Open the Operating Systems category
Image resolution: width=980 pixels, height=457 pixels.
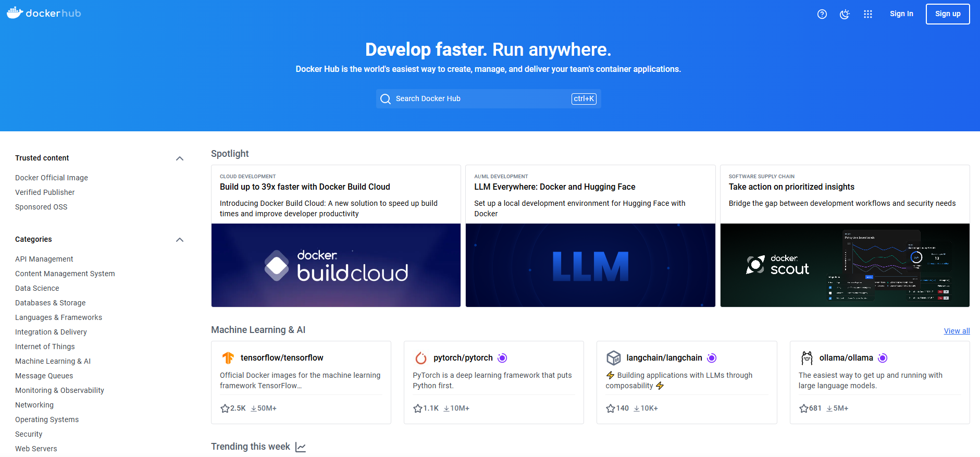(x=47, y=419)
